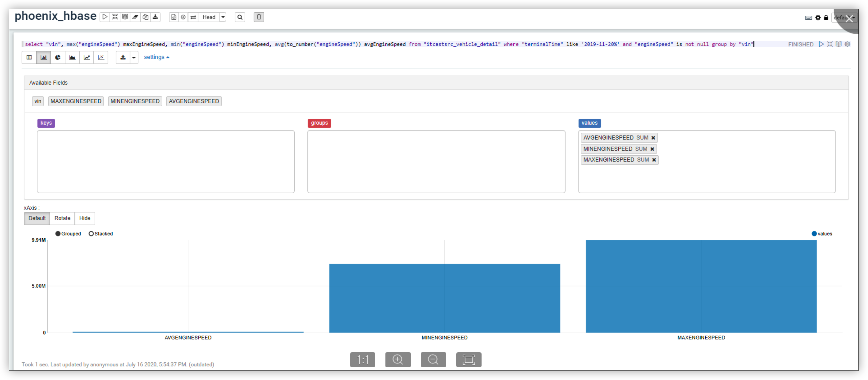Remove AVGENGINESPEED SUM from values
The width and height of the screenshot is (868, 380).
653,138
